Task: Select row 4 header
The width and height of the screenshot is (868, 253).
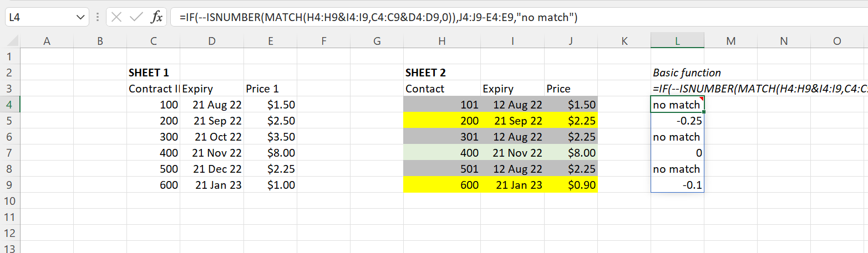Action: pyautogui.click(x=9, y=105)
